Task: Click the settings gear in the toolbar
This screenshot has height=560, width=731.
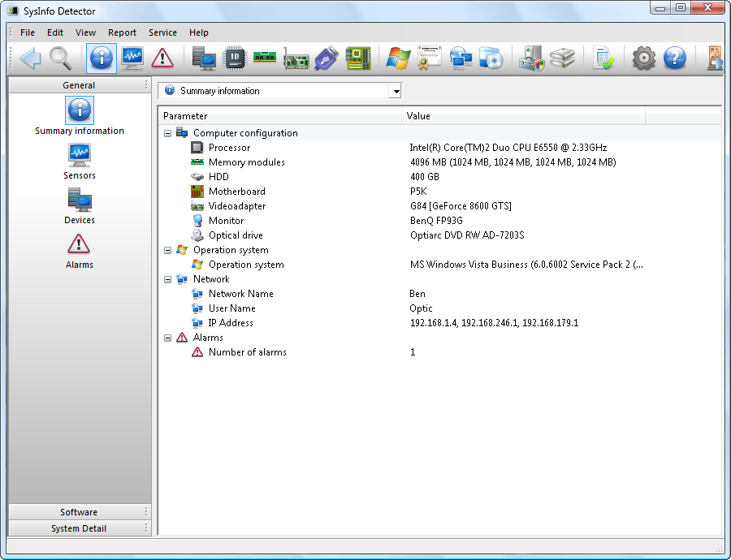Action: [643, 58]
